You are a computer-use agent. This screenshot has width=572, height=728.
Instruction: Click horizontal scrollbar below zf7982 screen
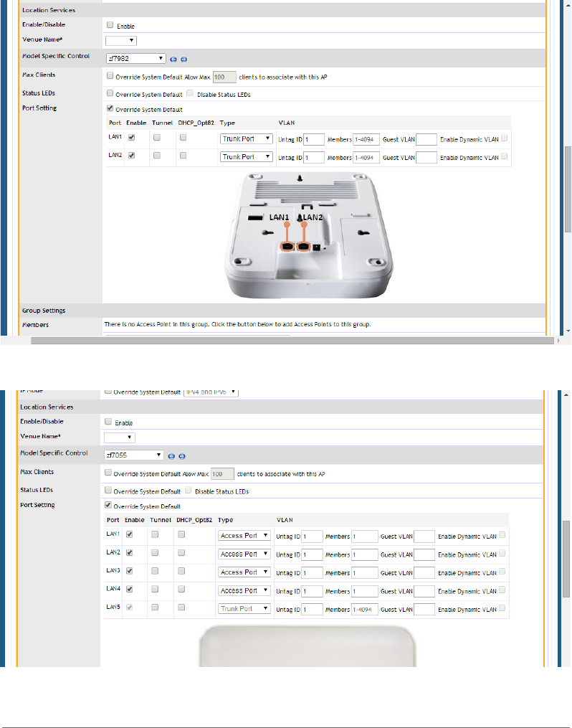coord(292,341)
